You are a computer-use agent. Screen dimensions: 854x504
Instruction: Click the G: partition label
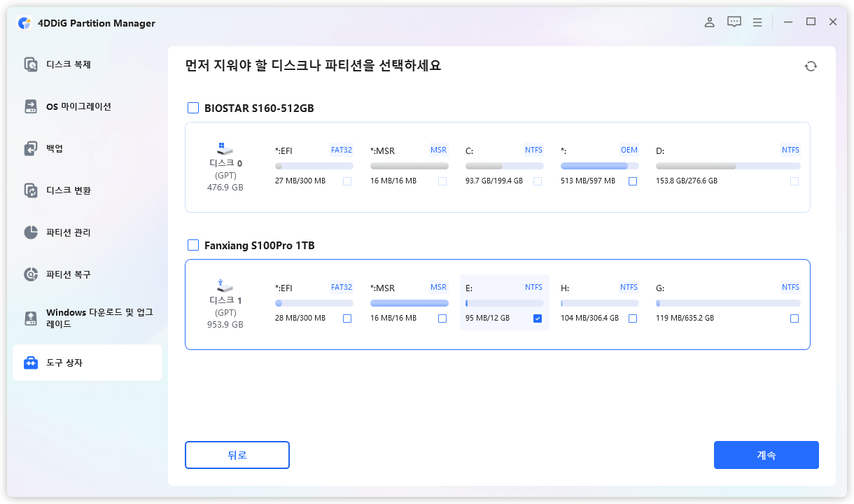660,288
